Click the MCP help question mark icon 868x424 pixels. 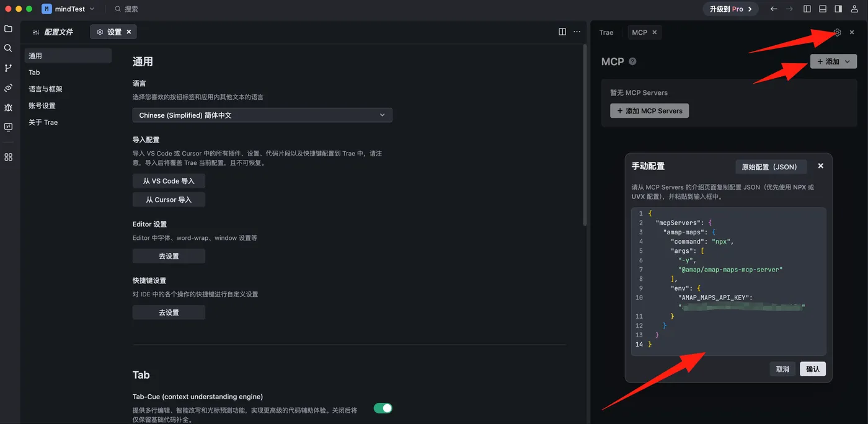pos(632,61)
